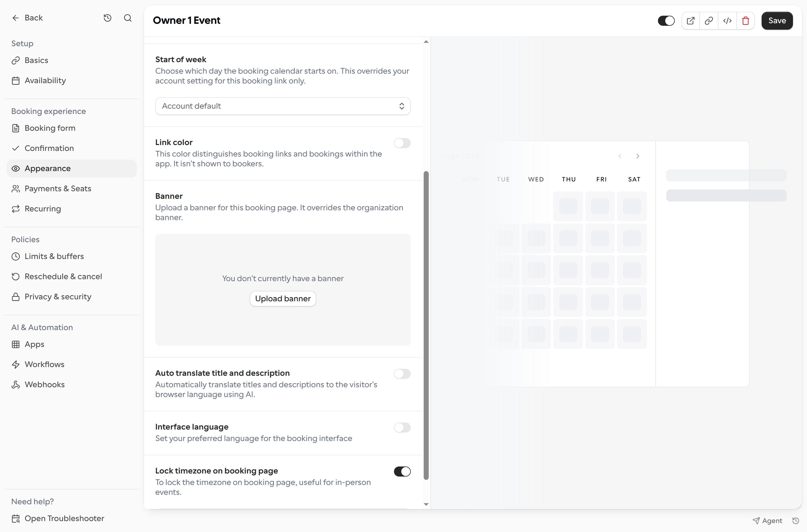Copy the booking link icon

coord(709,21)
